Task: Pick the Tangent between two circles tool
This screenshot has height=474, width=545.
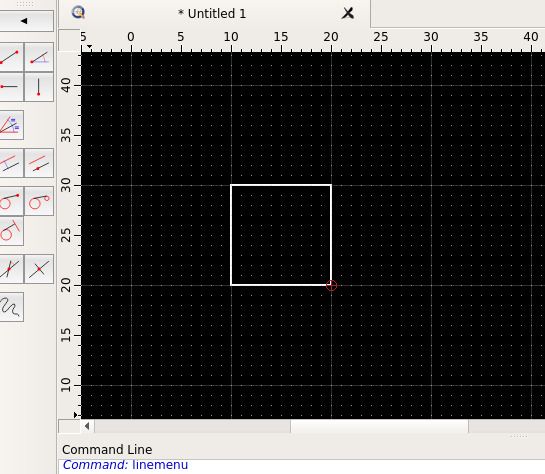Action: pyautogui.click(x=39, y=201)
